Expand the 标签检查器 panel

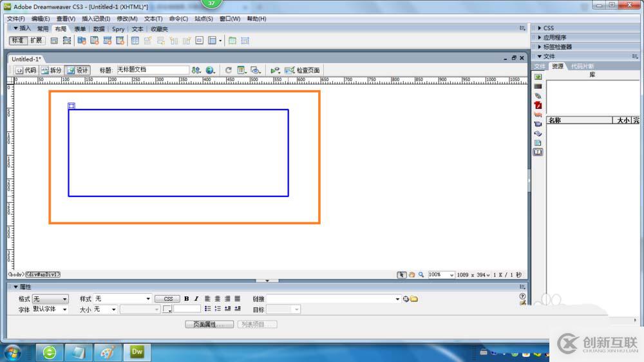point(539,47)
